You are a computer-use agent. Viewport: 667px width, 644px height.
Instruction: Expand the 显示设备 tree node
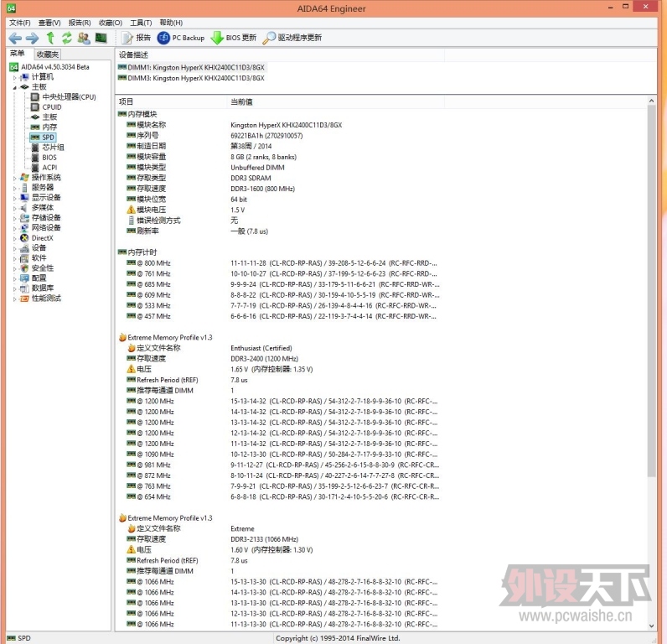pyautogui.click(x=14, y=198)
